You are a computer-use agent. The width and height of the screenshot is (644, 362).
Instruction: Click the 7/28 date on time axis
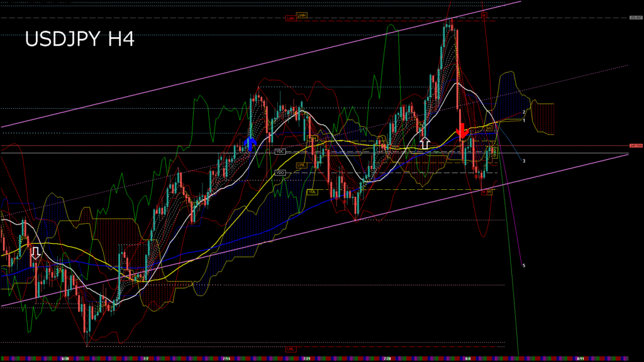pos(387,358)
